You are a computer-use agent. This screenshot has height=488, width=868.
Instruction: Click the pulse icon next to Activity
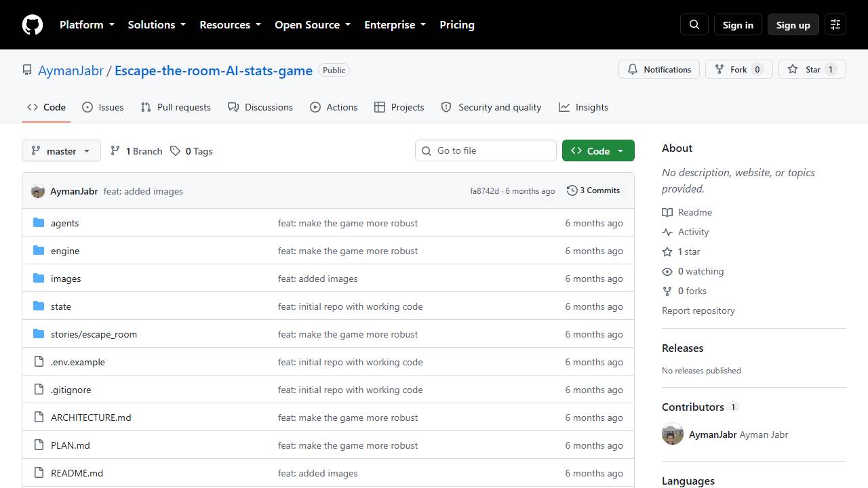[667, 232]
